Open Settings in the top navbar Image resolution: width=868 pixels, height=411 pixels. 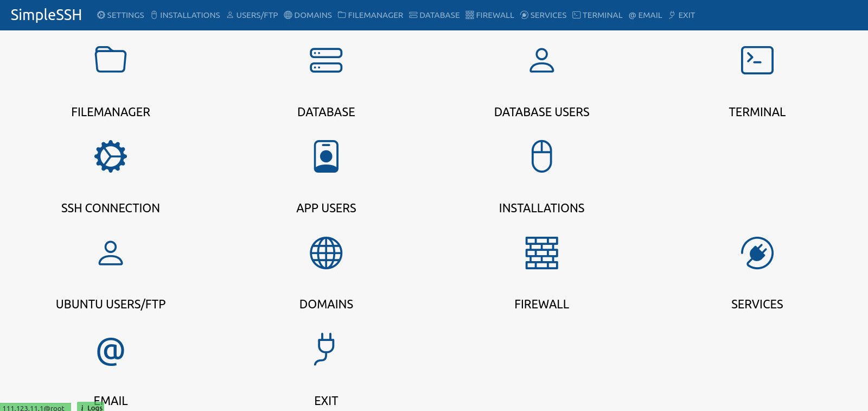pyautogui.click(x=120, y=15)
